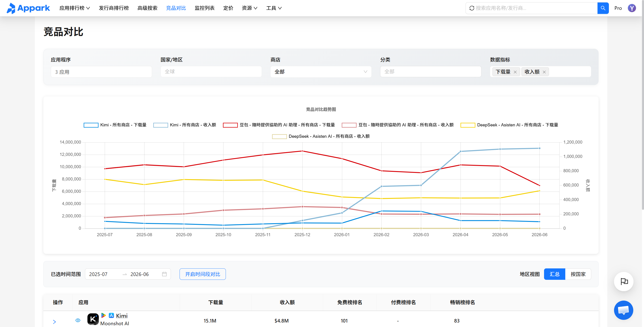
Task: Click the Appark logo
Action: (28, 8)
